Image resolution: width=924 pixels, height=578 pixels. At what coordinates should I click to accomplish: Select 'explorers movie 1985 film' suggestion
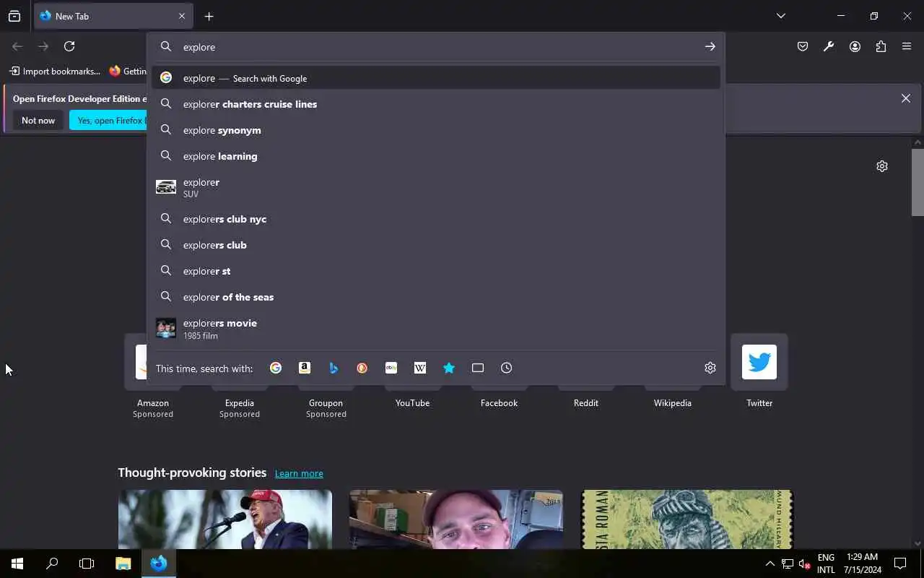point(436,328)
